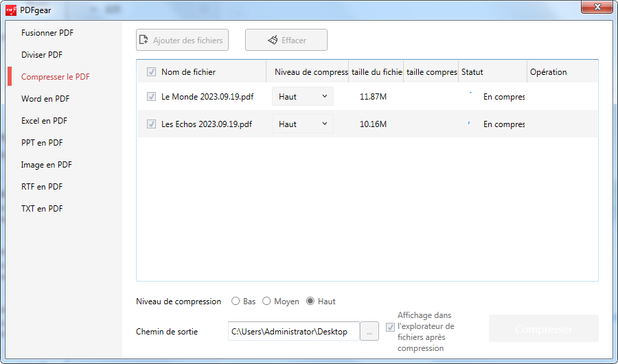Switch to Diviser PDF
The height and width of the screenshot is (364, 618).
click(x=42, y=55)
